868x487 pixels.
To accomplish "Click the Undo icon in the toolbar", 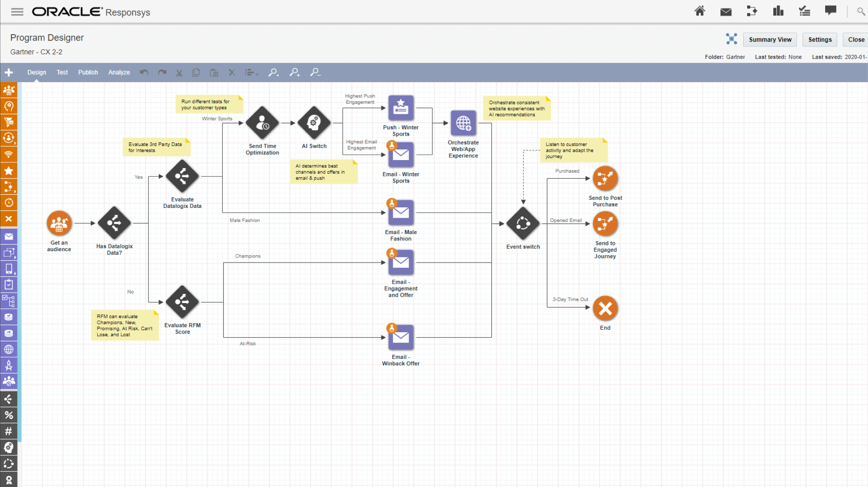I will (144, 72).
